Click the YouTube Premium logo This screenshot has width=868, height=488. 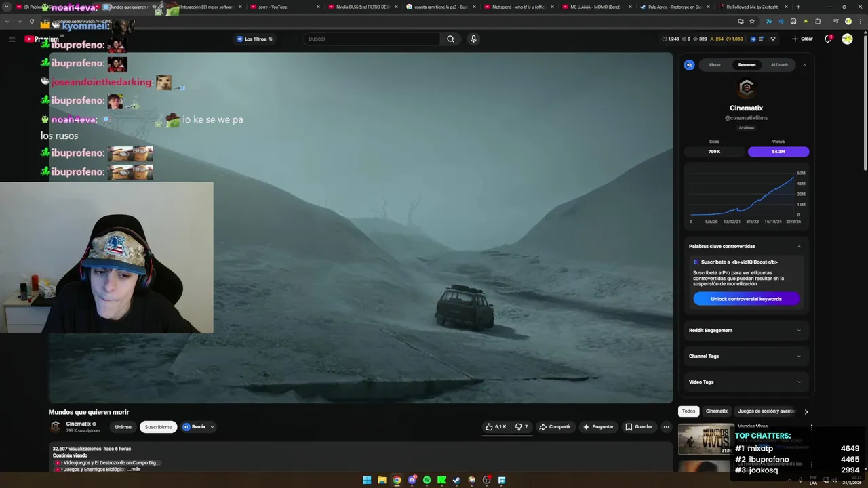click(x=41, y=39)
